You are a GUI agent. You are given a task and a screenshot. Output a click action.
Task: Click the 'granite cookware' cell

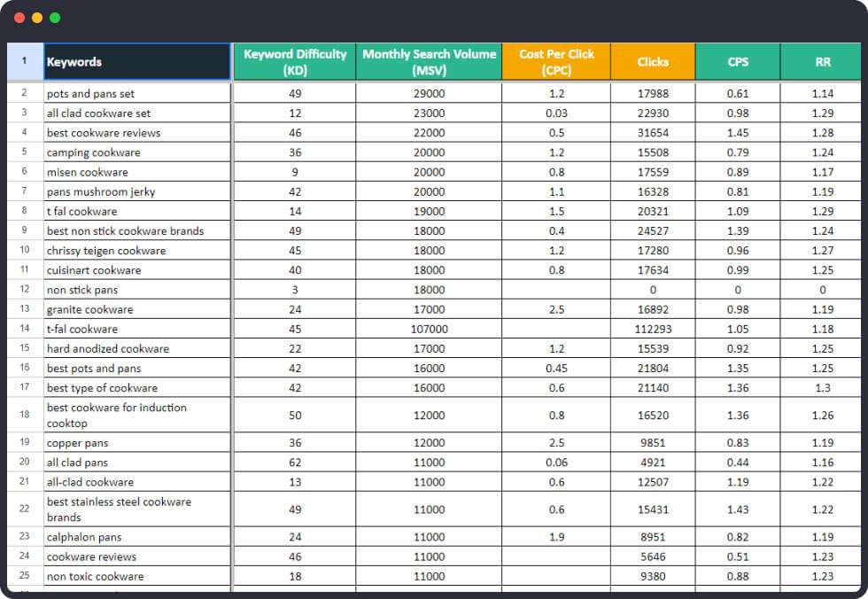pos(137,309)
